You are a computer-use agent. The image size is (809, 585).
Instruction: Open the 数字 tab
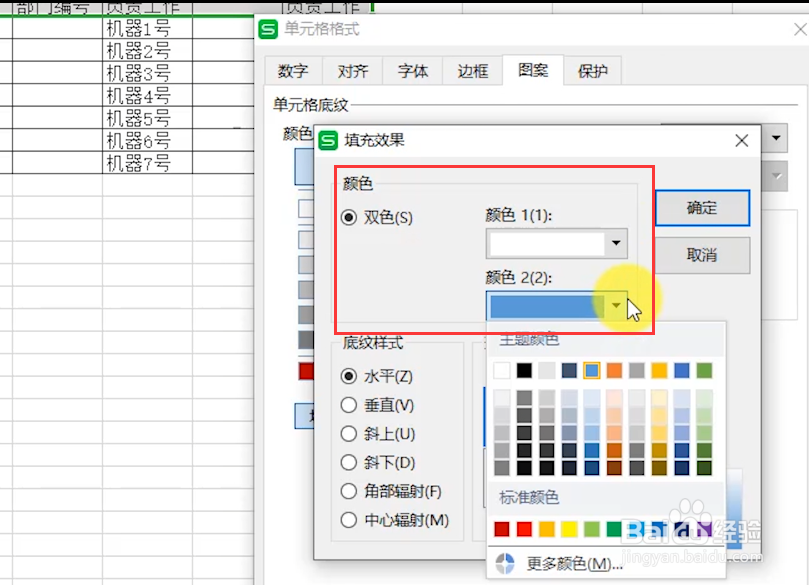coord(293,71)
